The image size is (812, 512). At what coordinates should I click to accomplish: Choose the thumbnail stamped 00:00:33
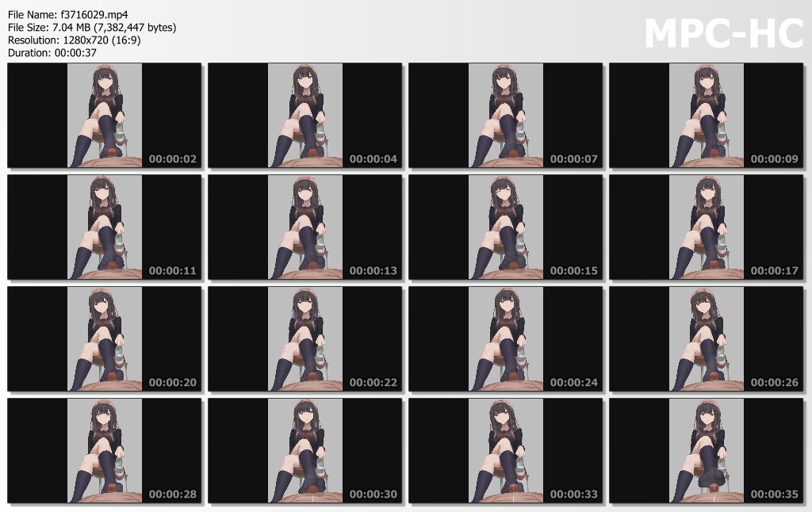point(506,451)
